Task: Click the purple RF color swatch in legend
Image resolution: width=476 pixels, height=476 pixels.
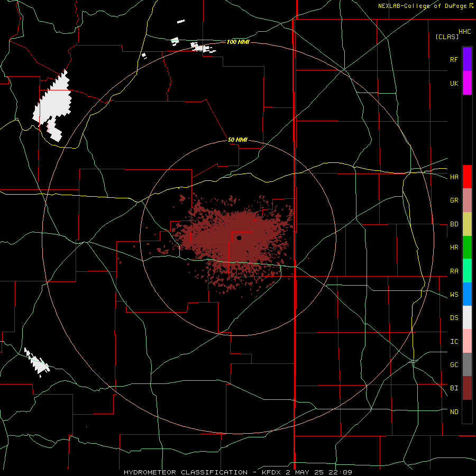Action: tap(467, 59)
